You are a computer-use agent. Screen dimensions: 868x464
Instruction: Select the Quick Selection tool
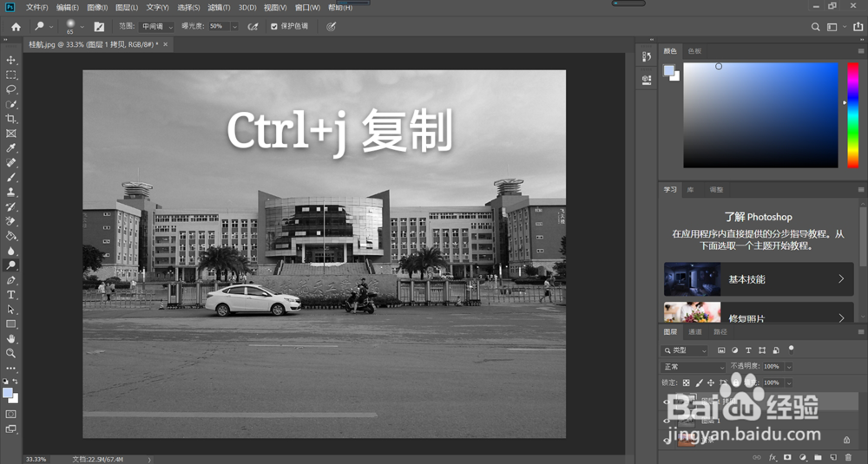click(10, 104)
